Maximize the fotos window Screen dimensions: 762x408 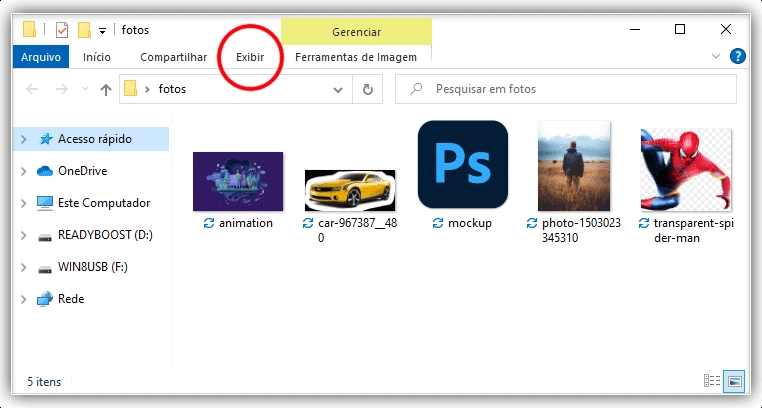point(680,30)
